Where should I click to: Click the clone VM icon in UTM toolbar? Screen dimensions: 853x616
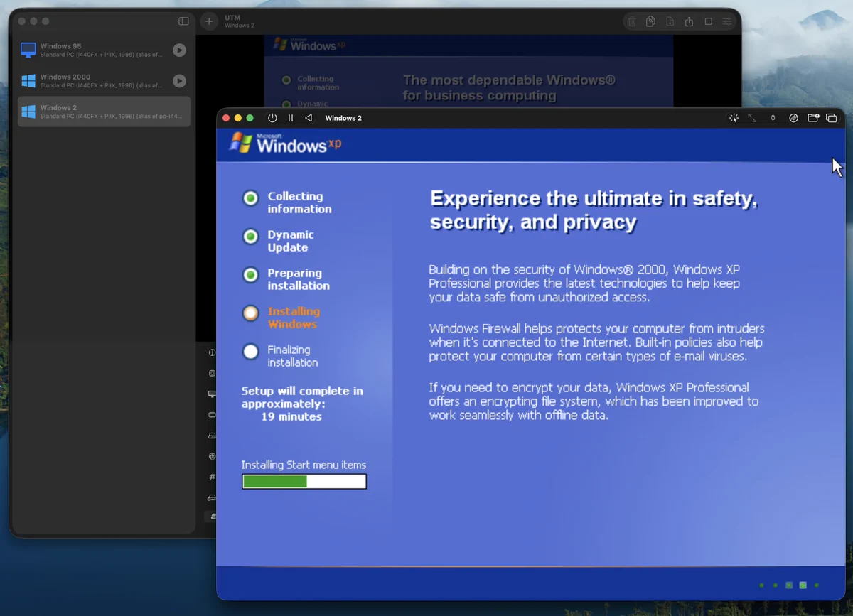coord(650,22)
